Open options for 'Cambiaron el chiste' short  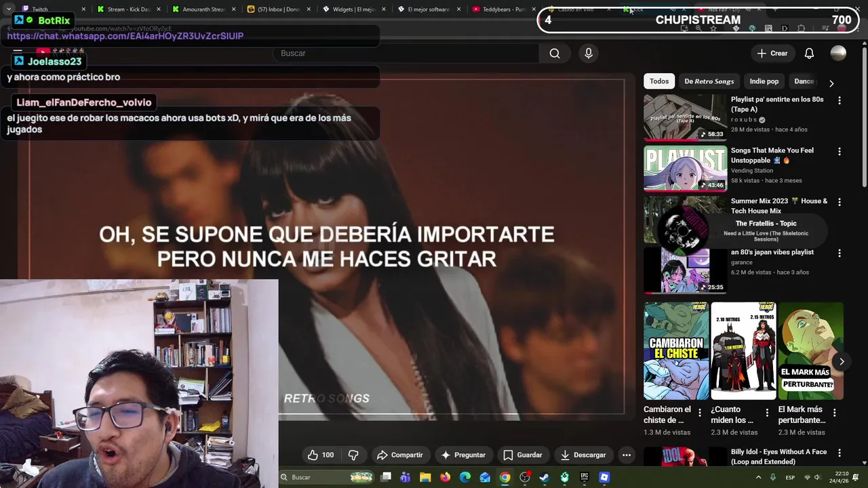tap(700, 412)
